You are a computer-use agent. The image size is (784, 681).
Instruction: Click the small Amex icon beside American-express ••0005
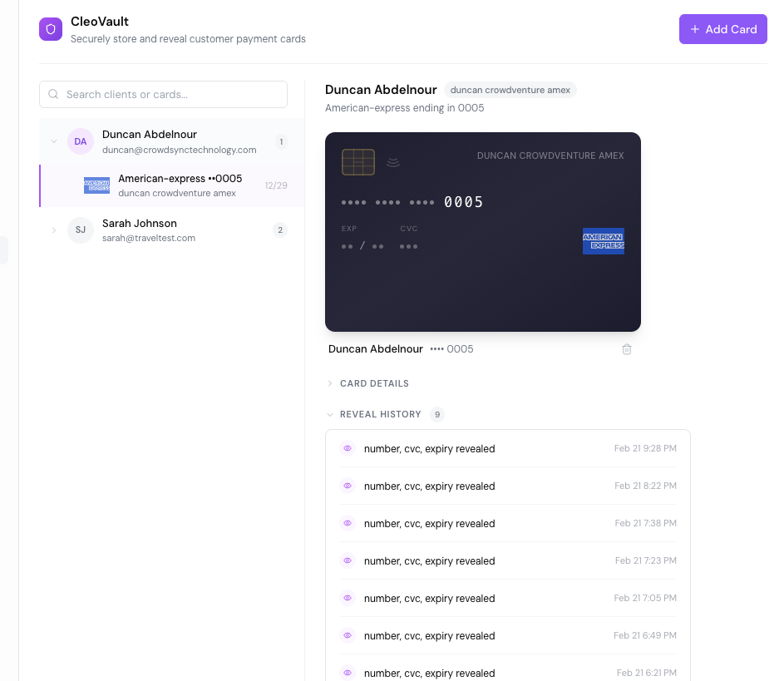click(96, 185)
